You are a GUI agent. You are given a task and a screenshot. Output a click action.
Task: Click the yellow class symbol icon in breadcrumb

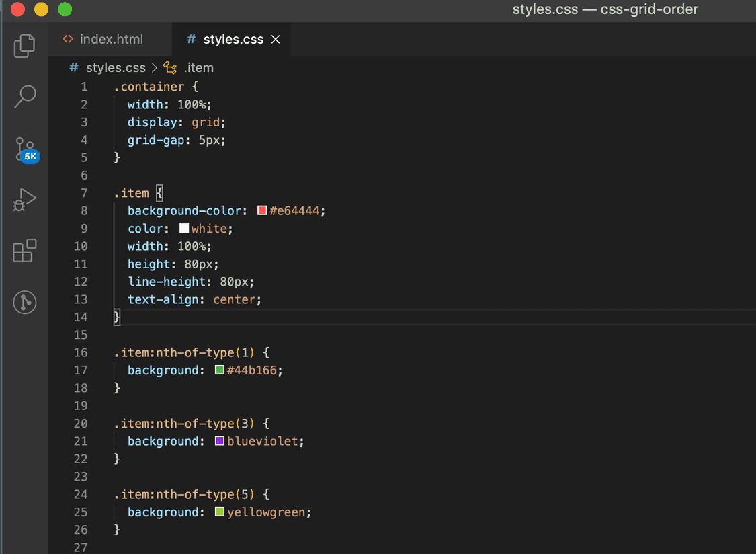169,67
